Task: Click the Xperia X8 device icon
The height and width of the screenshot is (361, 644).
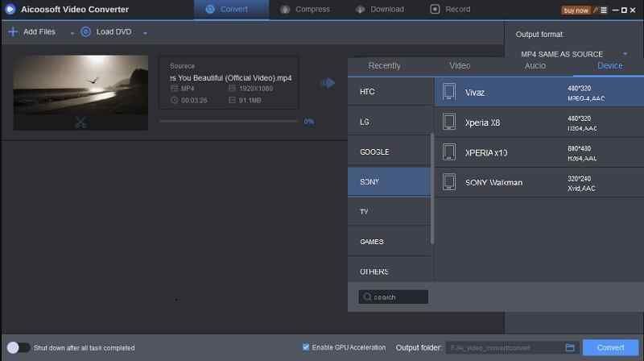Action: pos(449,122)
